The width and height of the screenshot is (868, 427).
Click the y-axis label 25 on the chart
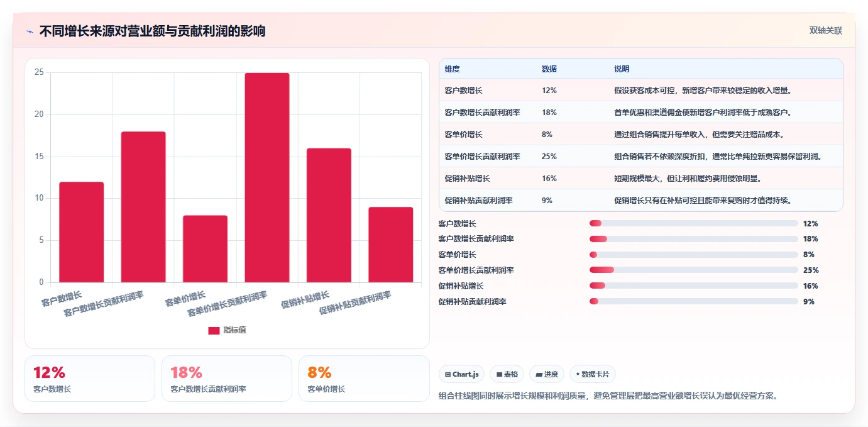(x=39, y=72)
